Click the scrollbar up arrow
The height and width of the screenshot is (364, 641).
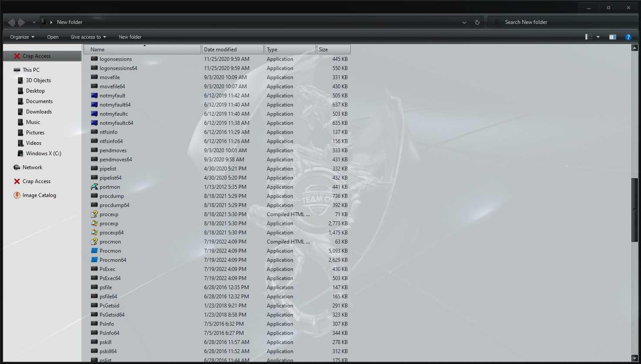pyautogui.click(x=634, y=48)
